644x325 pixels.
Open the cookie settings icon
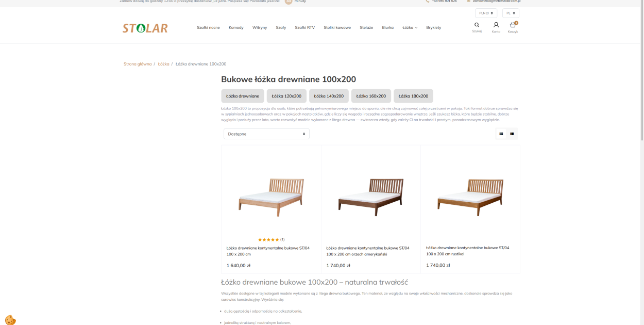click(10, 320)
